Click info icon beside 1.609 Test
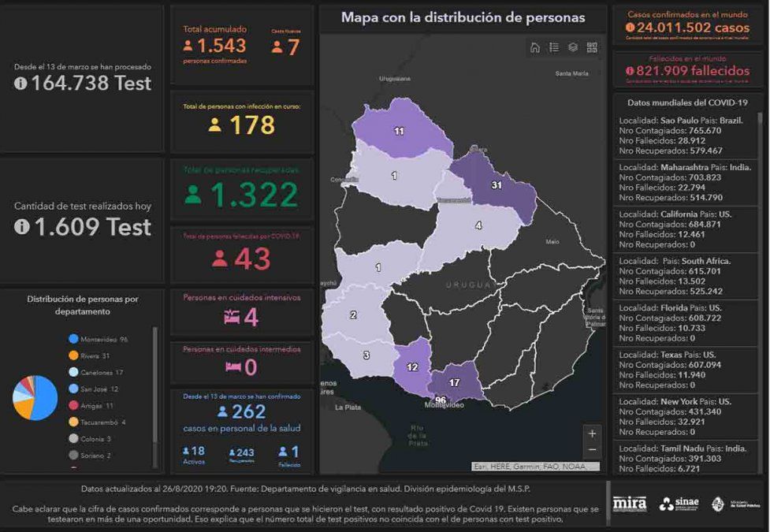 20,227
